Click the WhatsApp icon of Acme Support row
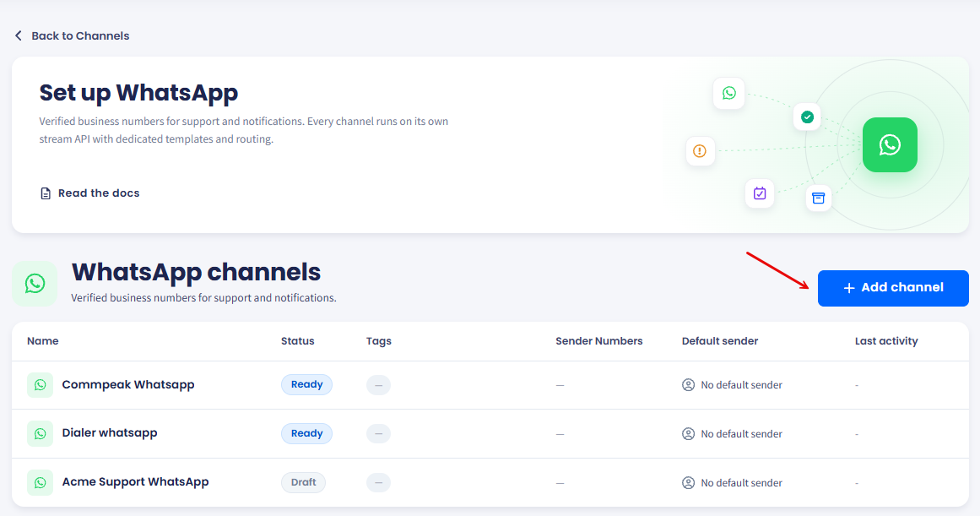 pos(40,482)
